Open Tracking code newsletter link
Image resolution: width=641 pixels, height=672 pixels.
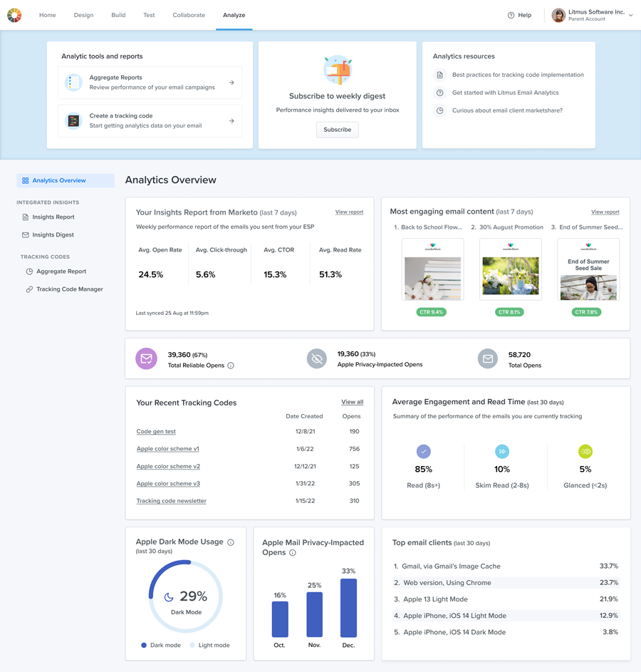pos(171,501)
